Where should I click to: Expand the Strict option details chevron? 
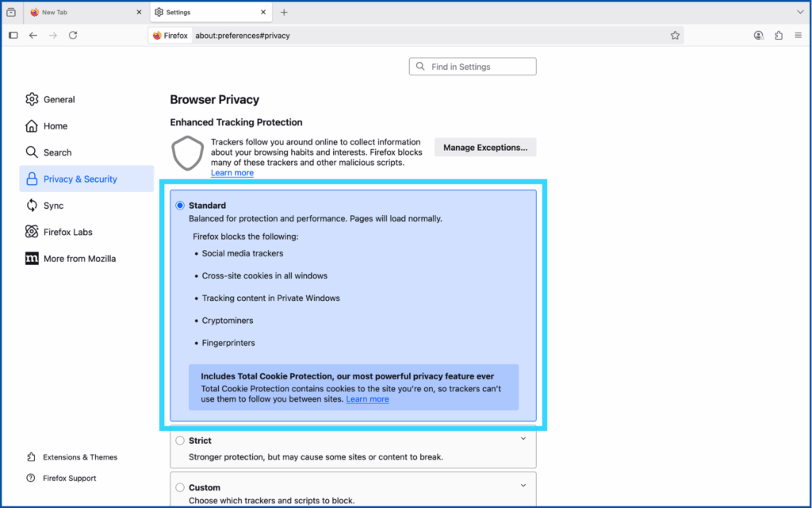(523, 439)
